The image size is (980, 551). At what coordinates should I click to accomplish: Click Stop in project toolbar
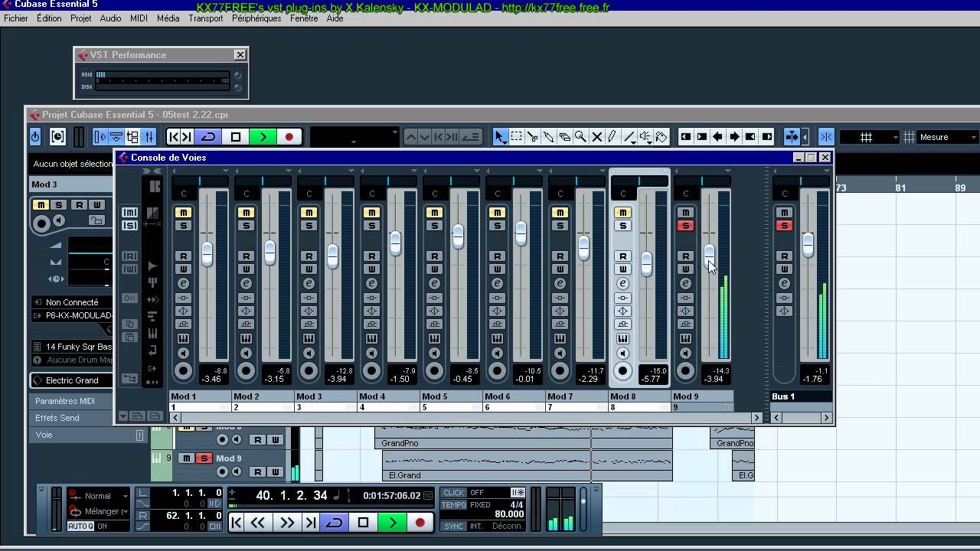point(236,137)
